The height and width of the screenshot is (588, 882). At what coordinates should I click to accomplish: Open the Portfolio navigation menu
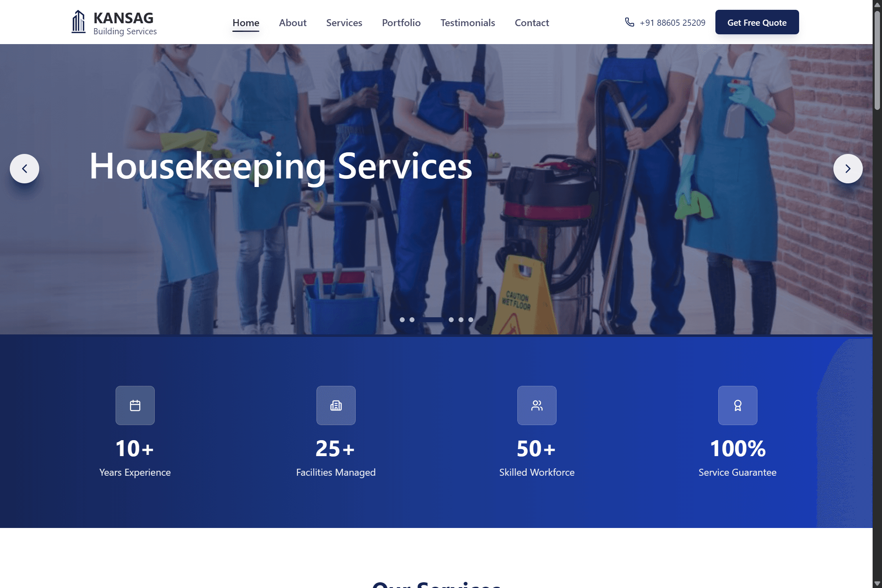401,23
